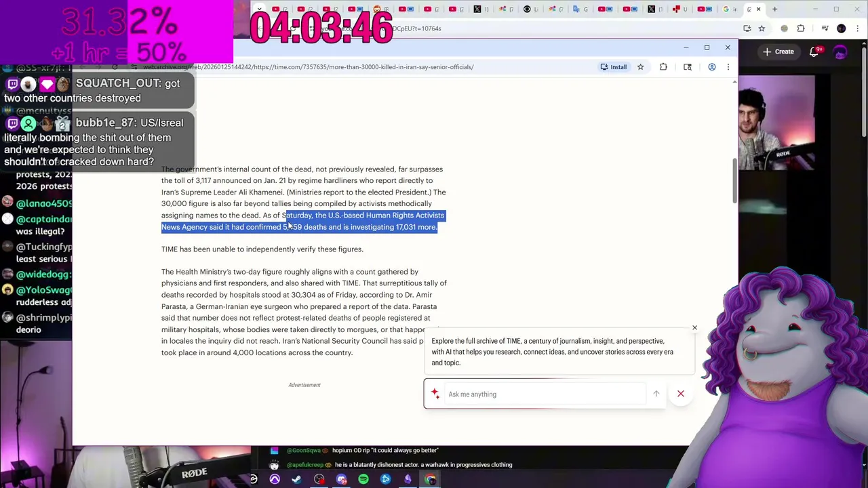Open Chrome from the taskbar
The width and height of the screenshot is (868, 488).
pyautogui.click(x=431, y=480)
